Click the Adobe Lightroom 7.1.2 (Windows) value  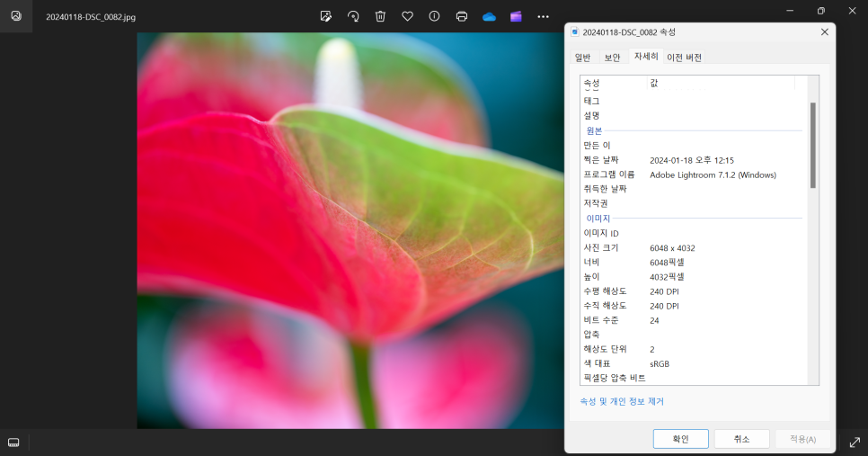pos(713,174)
